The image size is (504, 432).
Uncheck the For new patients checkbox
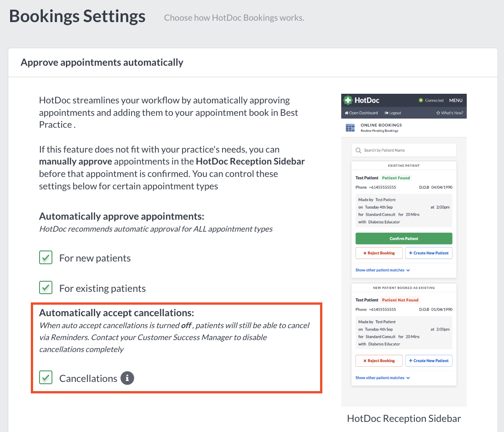pyautogui.click(x=46, y=258)
